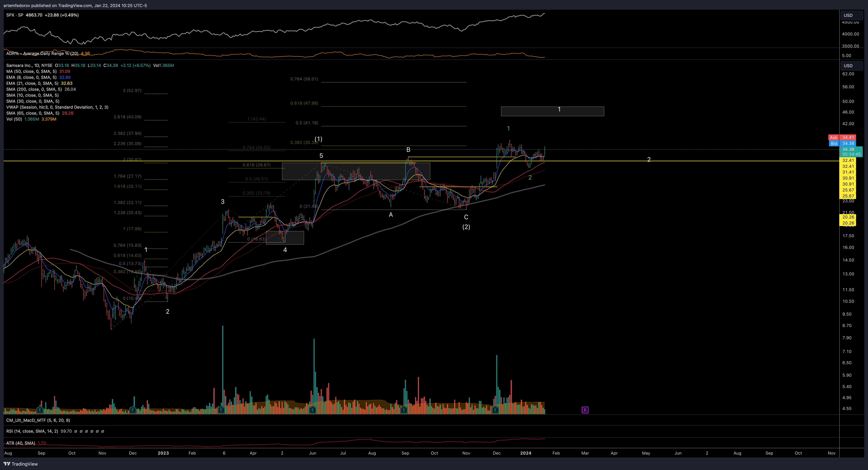Click the 1.618 (25.11) extension level label
Screen dimensions: 868x470
(x=128, y=186)
